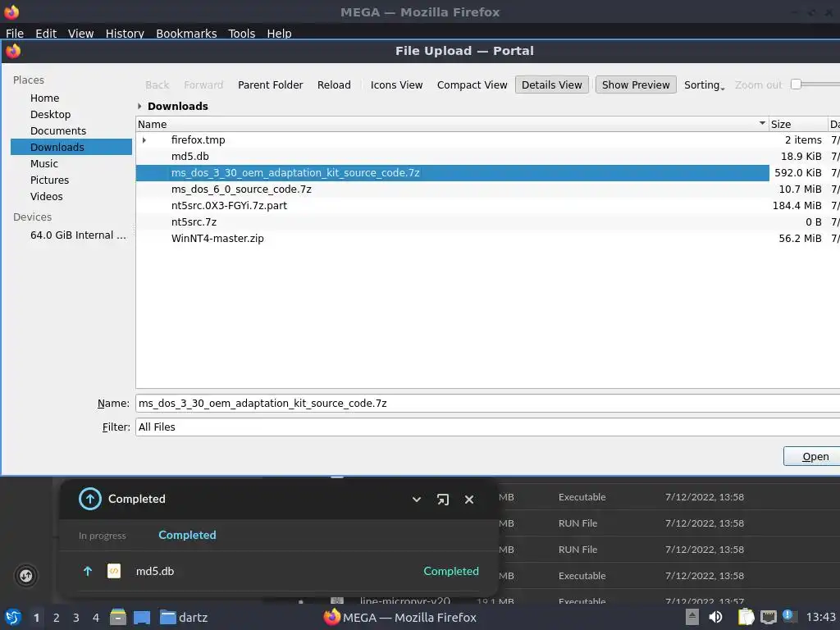Click the MEGA — Mozilla Firefox taskbar button
This screenshot has height=630, width=840.
[399, 617]
